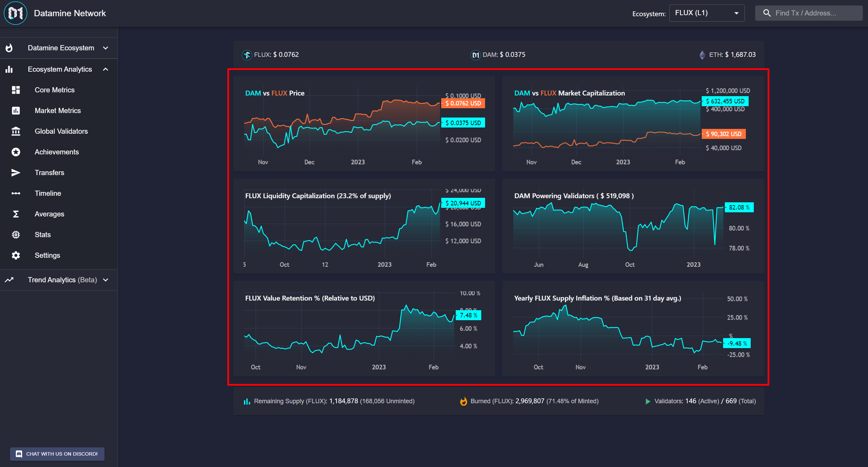Click the Burned 2,969,807 value
Viewport: 868px width, 467px height.
pos(530,401)
